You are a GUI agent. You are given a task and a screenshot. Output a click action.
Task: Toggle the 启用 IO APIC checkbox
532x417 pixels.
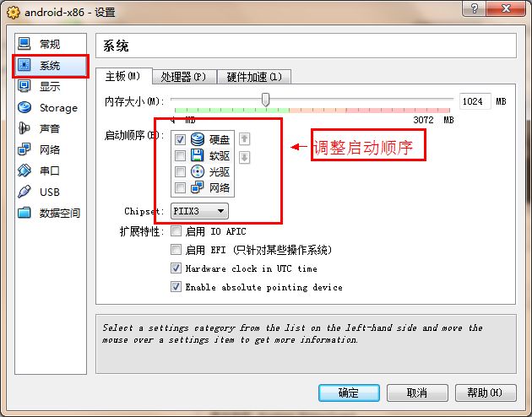tap(176, 231)
